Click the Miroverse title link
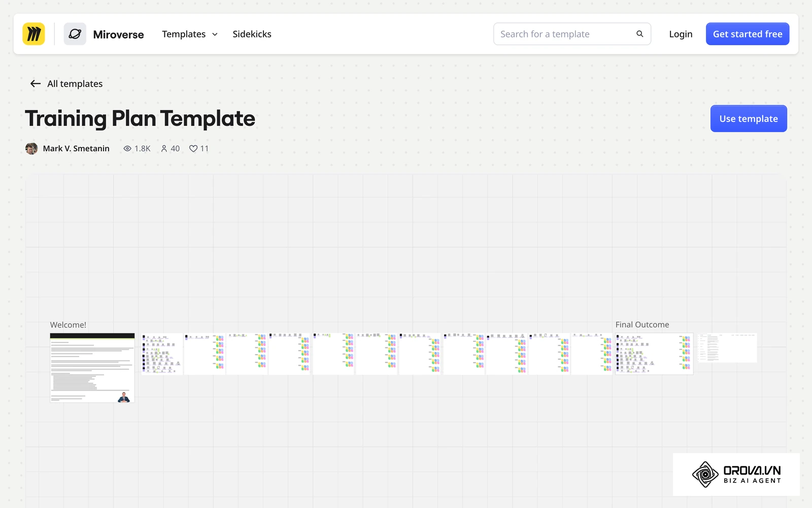 click(118, 35)
